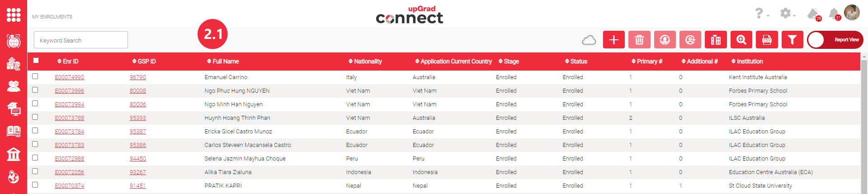Open the notifications bell

[x=834, y=14]
